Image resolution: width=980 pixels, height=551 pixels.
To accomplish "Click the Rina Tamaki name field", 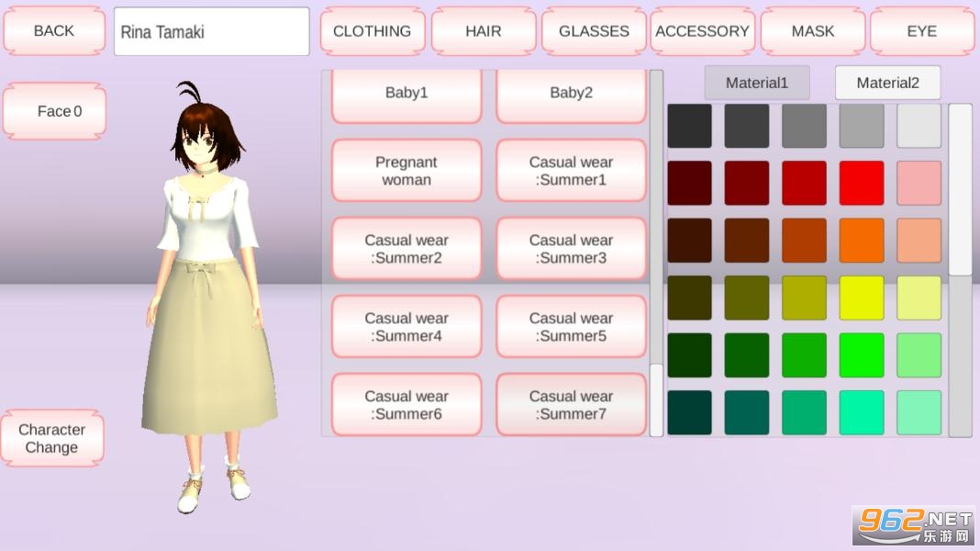I will coord(211,31).
